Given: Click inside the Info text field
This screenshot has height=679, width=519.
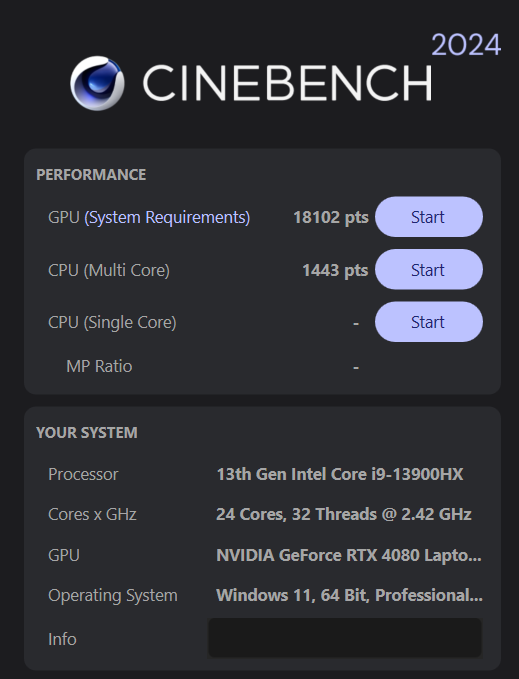Looking at the screenshot, I should coord(345,638).
